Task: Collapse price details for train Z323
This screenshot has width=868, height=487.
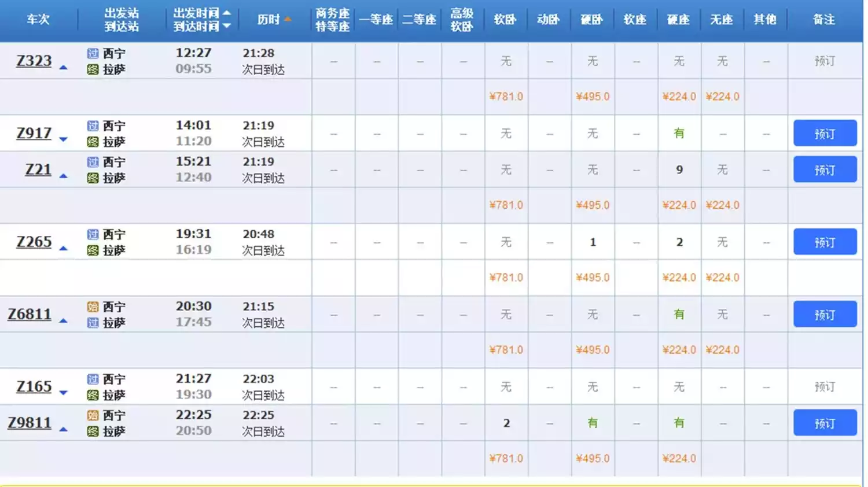Action: [64, 68]
